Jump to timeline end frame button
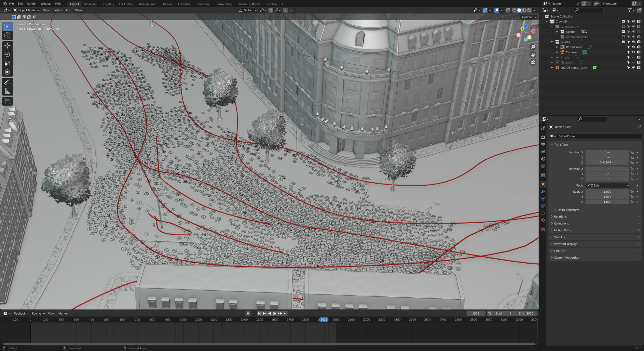 285,313
